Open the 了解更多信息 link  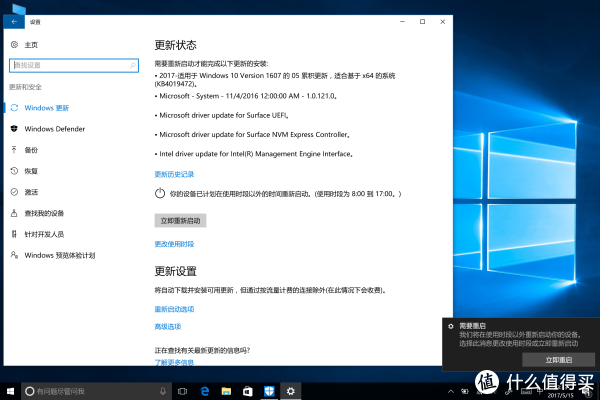pyautogui.click(x=174, y=362)
